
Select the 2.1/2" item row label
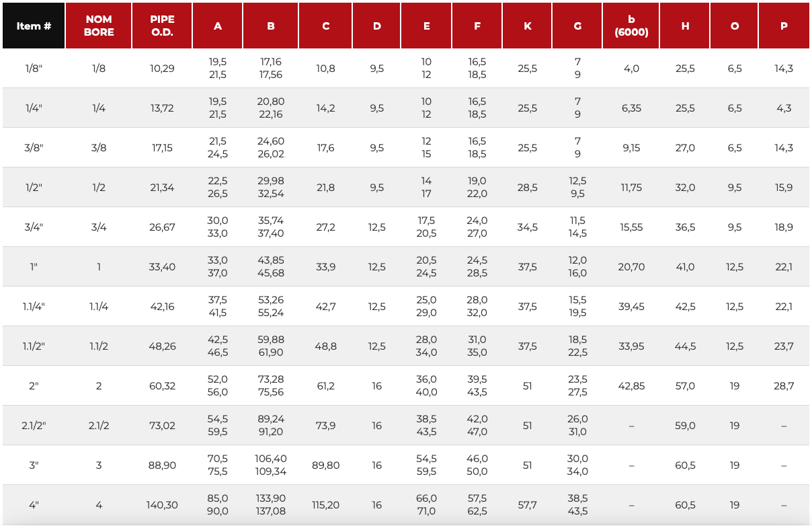point(34,426)
